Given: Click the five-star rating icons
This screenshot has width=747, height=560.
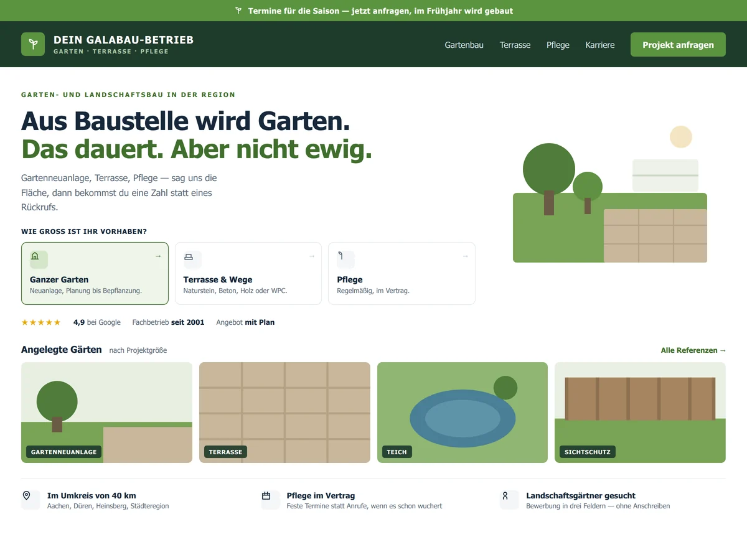Looking at the screenshot, I should (x=41, y=322).
